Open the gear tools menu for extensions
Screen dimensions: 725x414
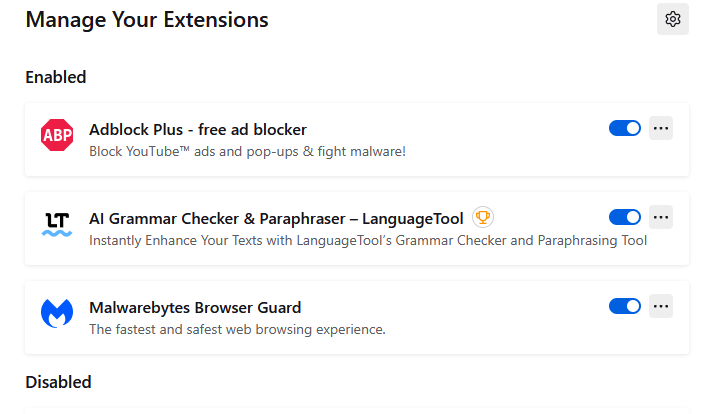pos(672,19)
